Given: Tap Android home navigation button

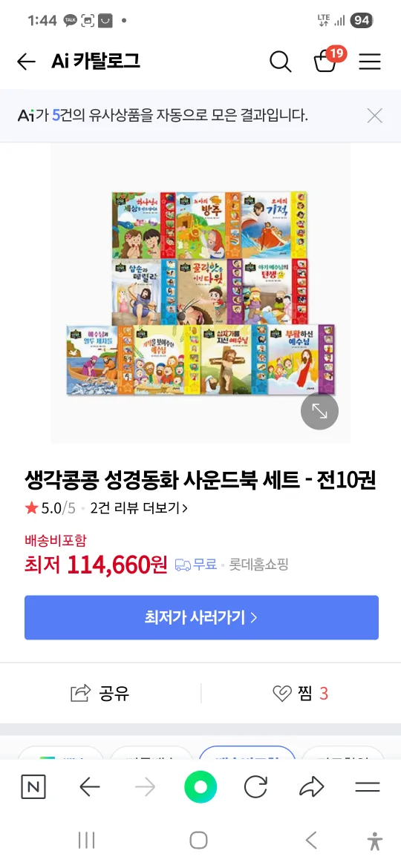Looking at the screenshot, I should (199, 840).
